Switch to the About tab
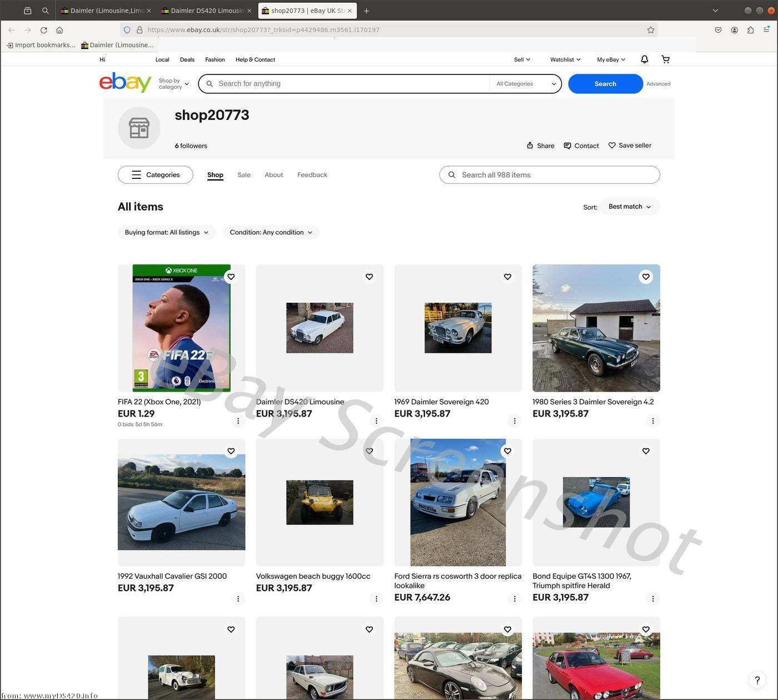The width and height of the screenshot is (778, 700). pos(273,175)
